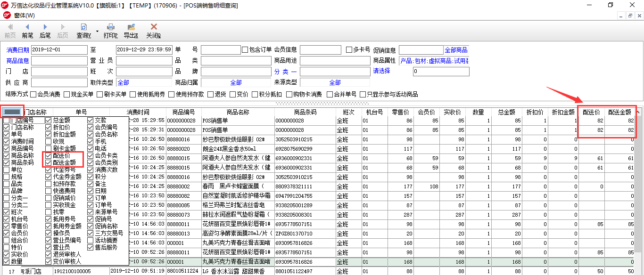Check 找零 column option
Image resolution: width=644 pixels, height=275 pixels.
[49, 212]
